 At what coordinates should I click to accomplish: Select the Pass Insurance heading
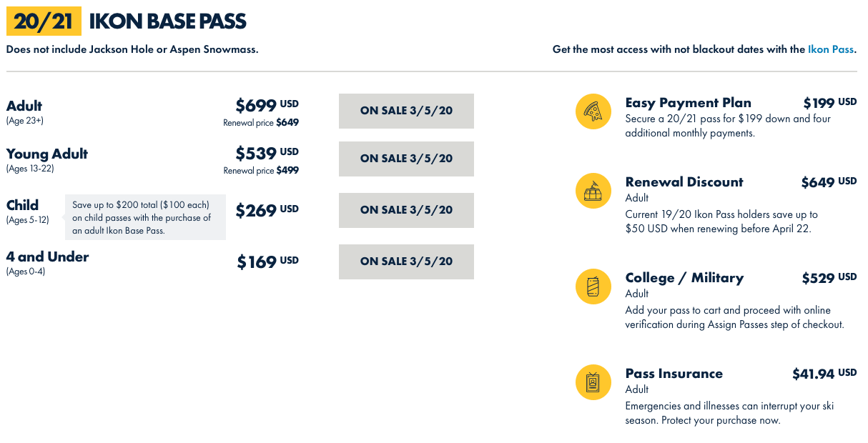coord(674,373)
